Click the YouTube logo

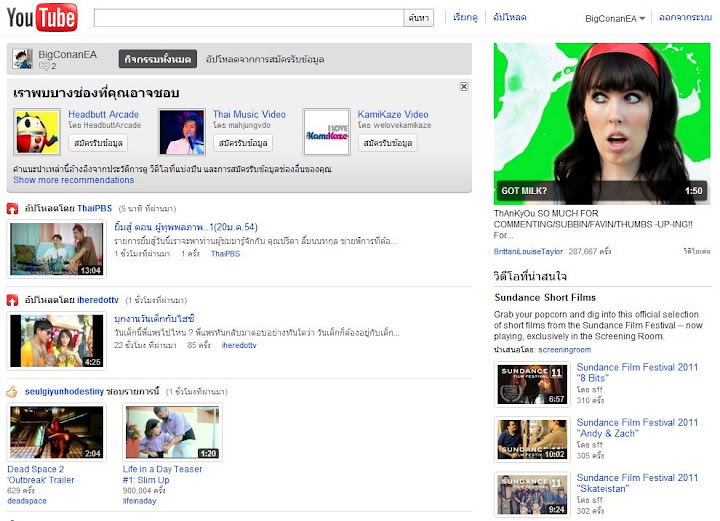coord(42,17)
